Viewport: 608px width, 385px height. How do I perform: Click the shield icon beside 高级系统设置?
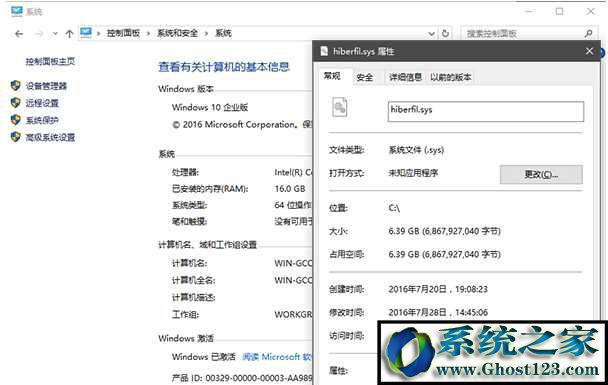click(16, 136)
